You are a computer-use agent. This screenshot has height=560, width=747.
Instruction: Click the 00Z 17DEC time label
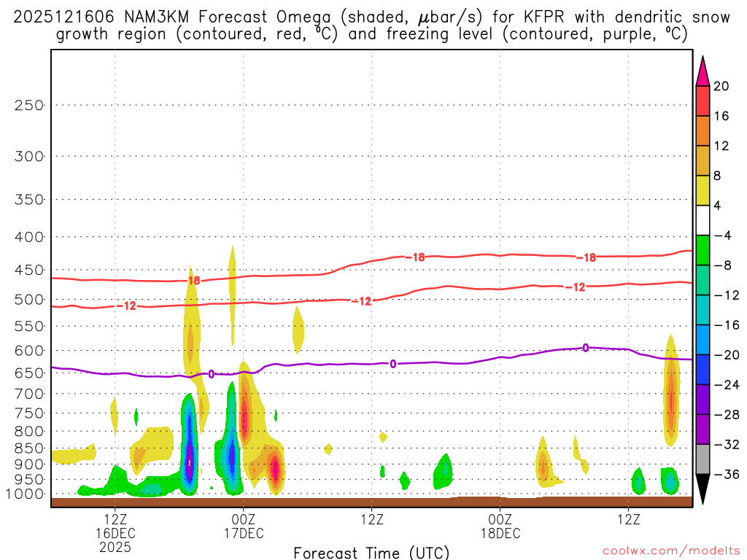[x=244, y=526]
